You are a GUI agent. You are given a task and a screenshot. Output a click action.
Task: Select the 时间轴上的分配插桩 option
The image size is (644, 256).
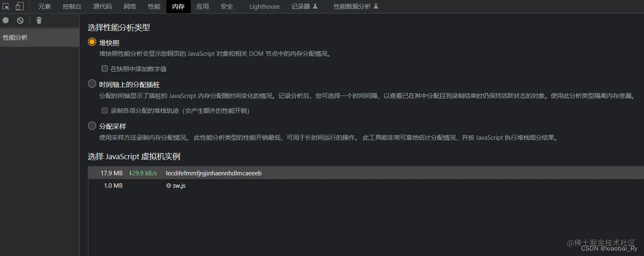[92, 84]
